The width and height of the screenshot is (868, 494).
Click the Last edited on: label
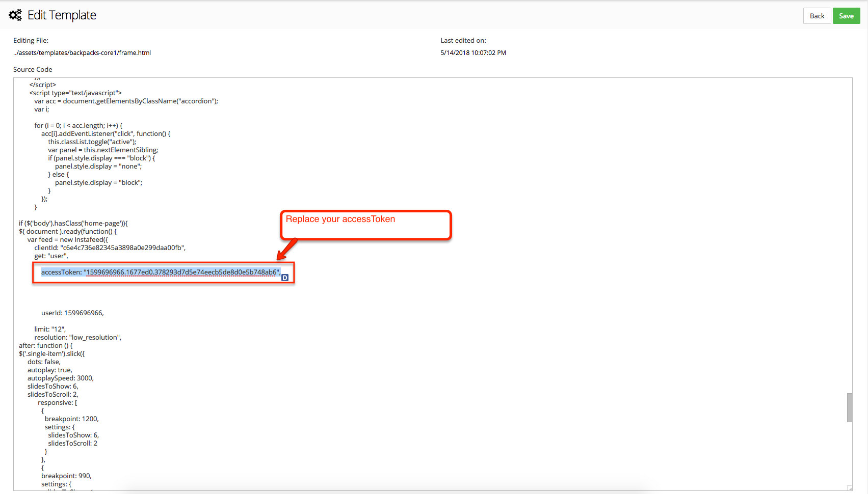tap(463, 41)
